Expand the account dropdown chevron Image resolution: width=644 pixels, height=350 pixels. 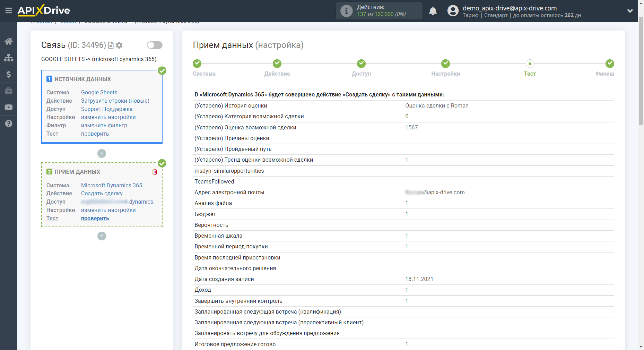630,11
